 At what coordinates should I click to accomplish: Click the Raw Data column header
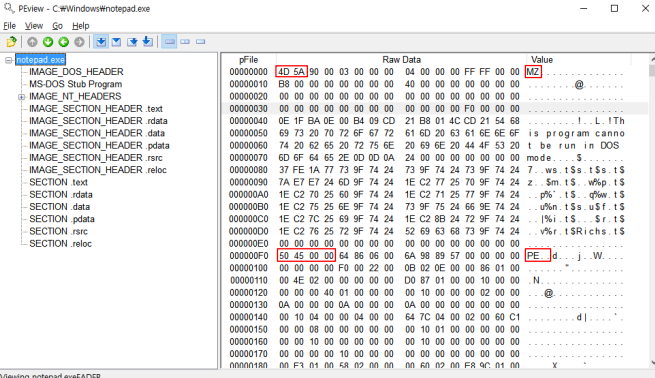(x=401, y=60)
